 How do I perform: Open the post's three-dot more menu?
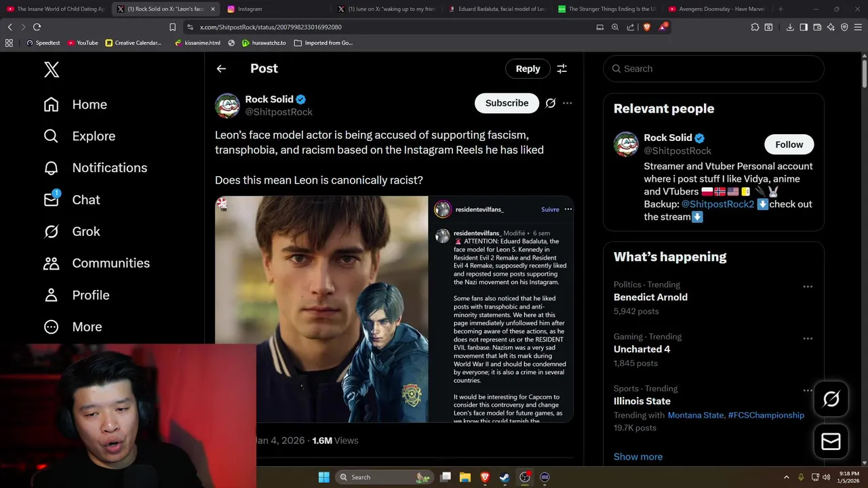(x=567, y=103)
